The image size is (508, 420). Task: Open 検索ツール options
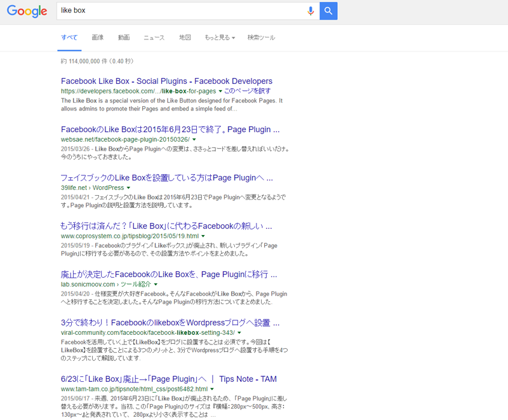click(x=261, y=37)
